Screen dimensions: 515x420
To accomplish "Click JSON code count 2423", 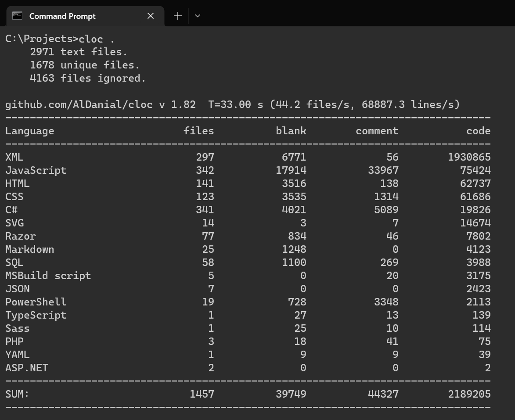I will (478, 288).
